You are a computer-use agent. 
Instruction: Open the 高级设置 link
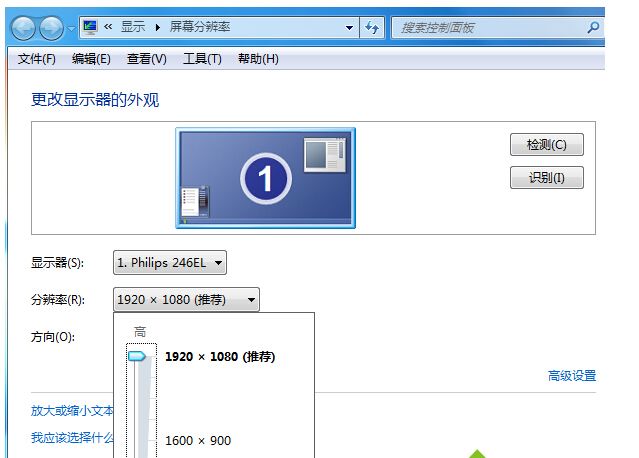[572, 376]
